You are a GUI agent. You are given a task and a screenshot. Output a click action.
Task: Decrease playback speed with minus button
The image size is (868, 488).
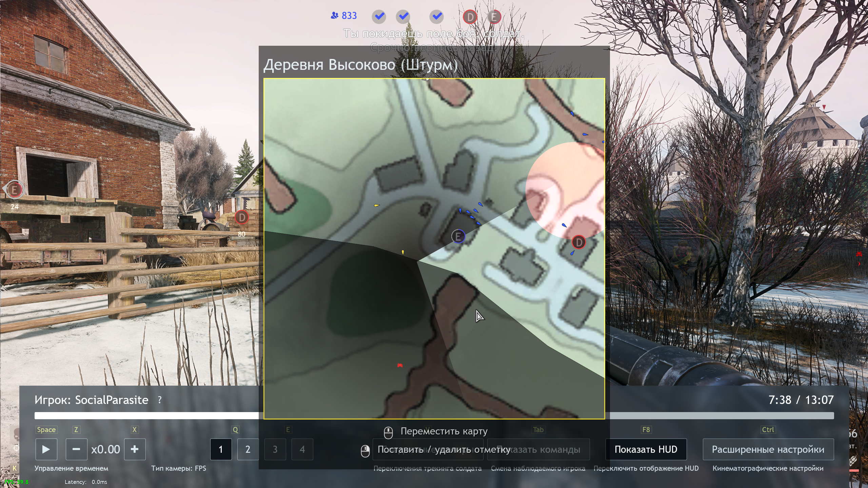tap(76, 449)
